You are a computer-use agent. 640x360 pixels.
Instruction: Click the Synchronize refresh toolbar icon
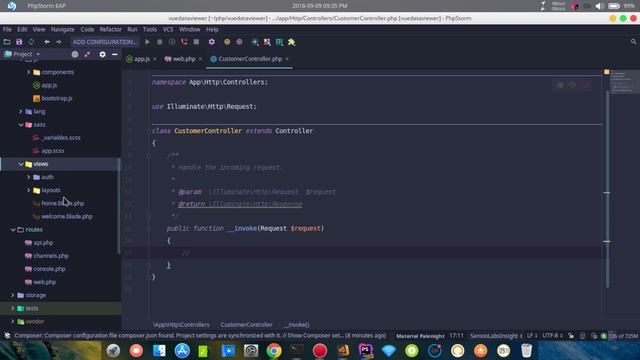pos(31,42)
